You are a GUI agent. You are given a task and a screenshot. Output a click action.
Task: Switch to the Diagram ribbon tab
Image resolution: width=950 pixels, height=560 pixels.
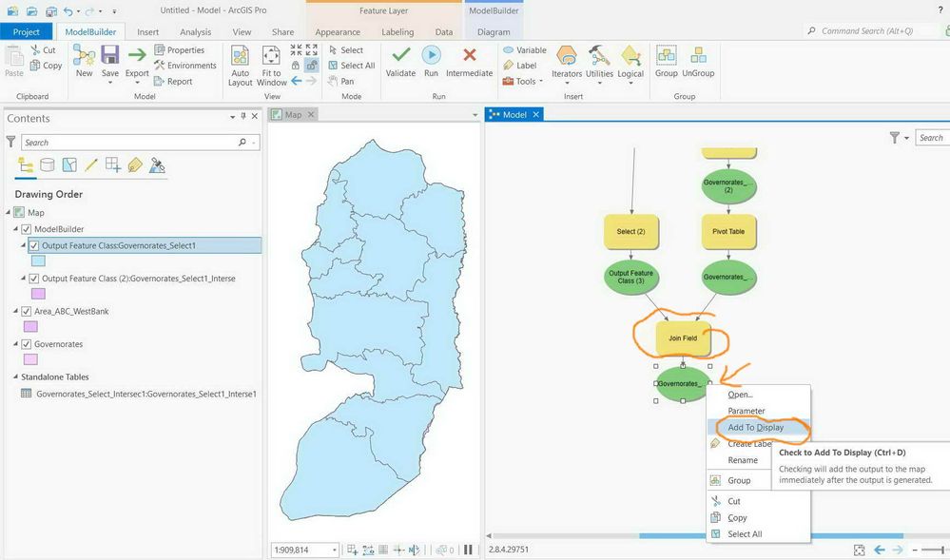494,31
